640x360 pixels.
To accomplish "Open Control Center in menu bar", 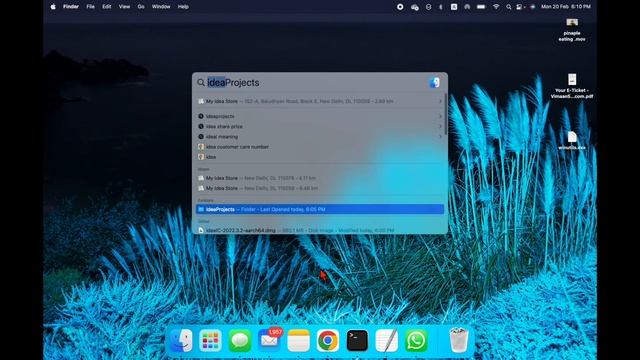I will click(520, 7).
